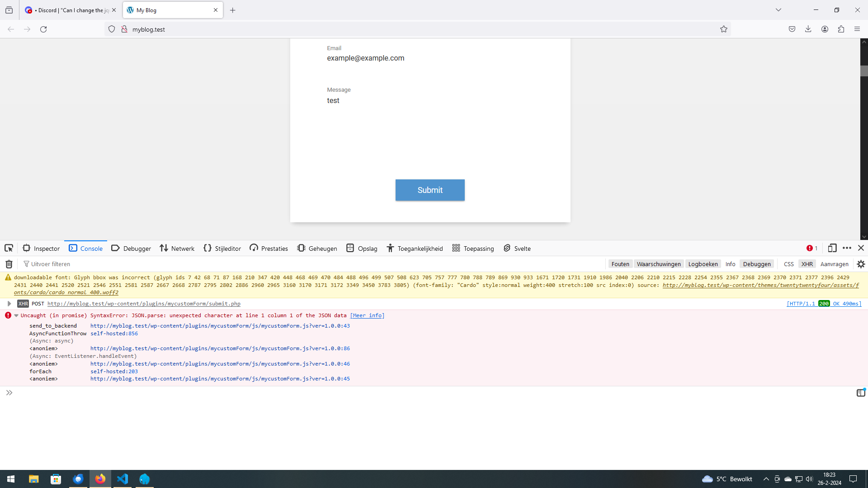
Task: Clear the console output with trash icon
Action: [x=9, y=264]
